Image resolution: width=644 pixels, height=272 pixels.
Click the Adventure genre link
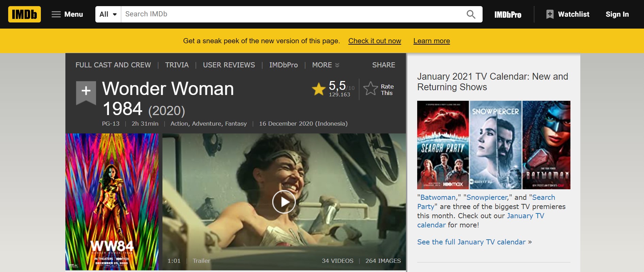click(x=206, y=124)
